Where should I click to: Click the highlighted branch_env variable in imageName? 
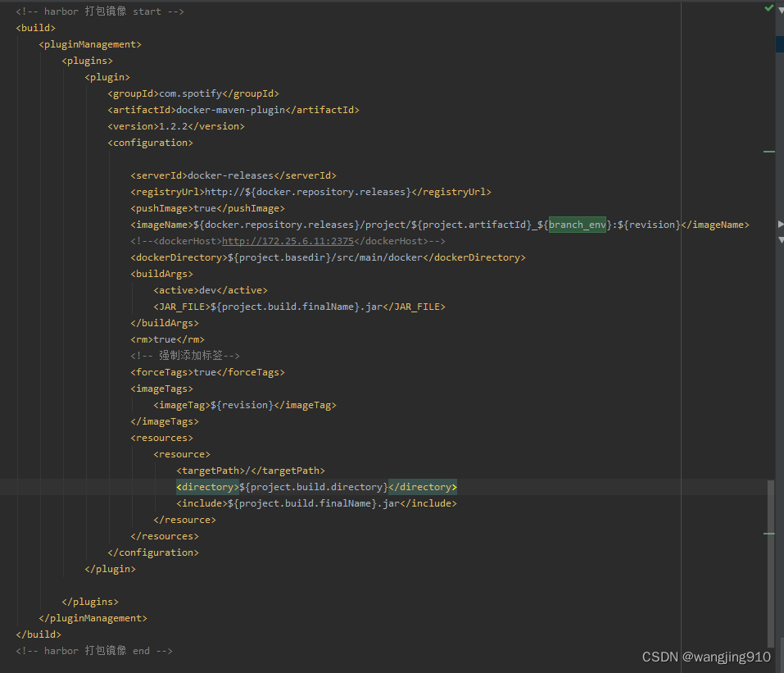[578, 225]
